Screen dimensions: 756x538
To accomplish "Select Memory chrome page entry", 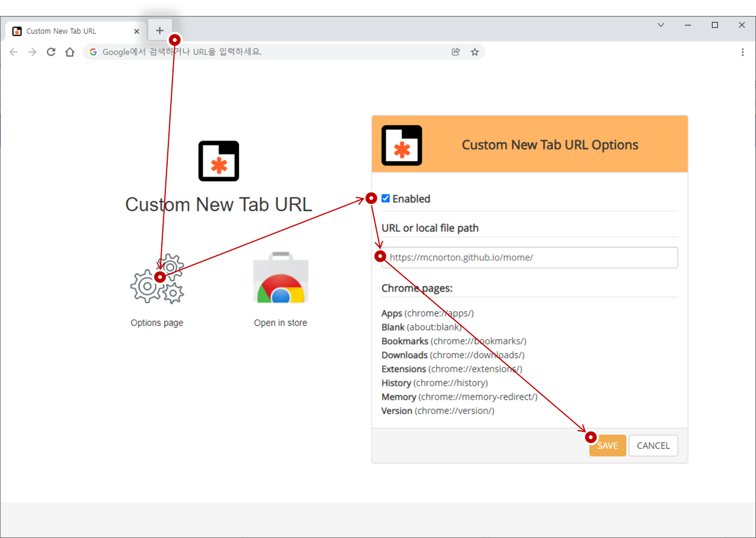I will (460, 397).
